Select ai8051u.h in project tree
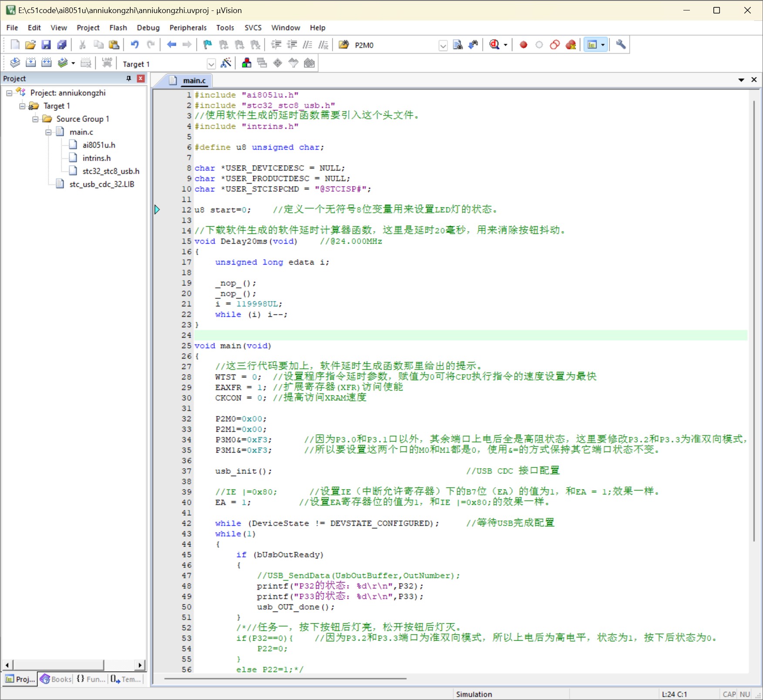The height and width of the screenshot is (700, 763). pyautogui.click(x=99, y=145)
